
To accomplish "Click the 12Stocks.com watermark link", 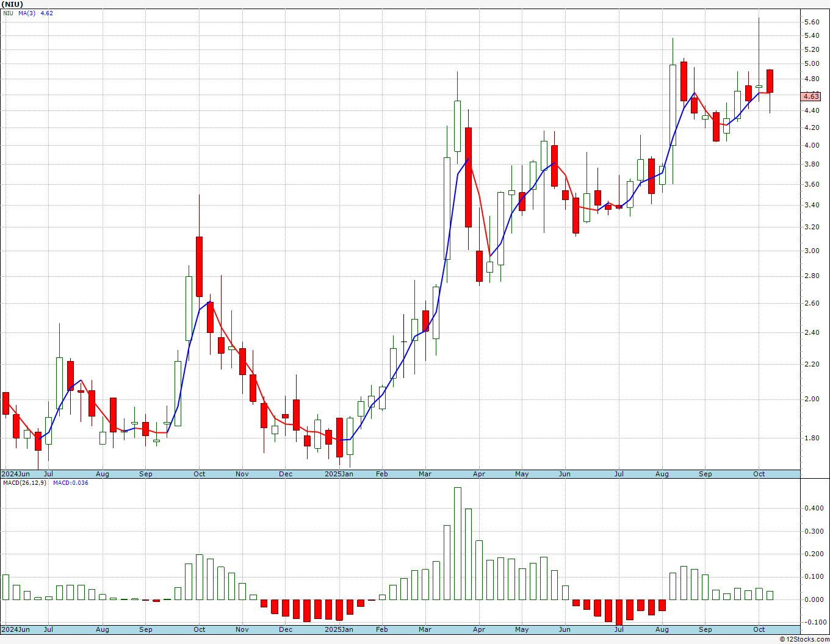I will 804,639.
